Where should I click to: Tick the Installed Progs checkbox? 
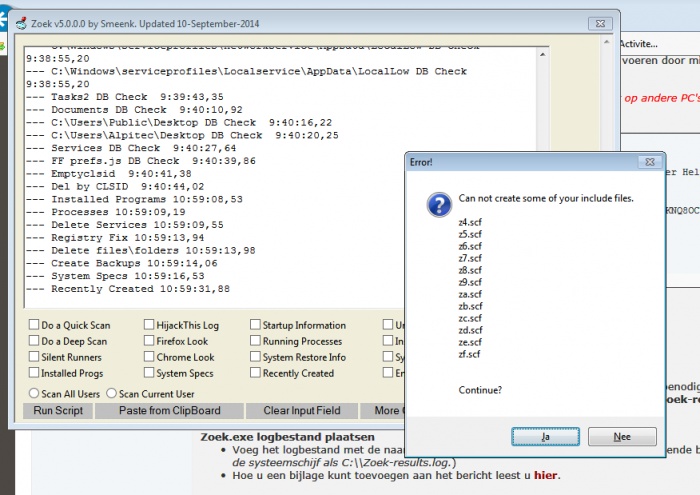tap(34, 372)
